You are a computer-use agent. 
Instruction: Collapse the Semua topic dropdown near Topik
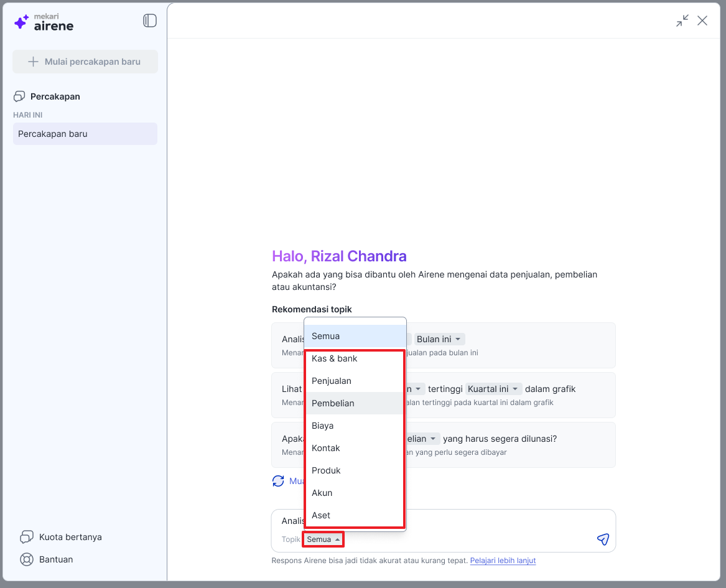[x=323, y=539]
